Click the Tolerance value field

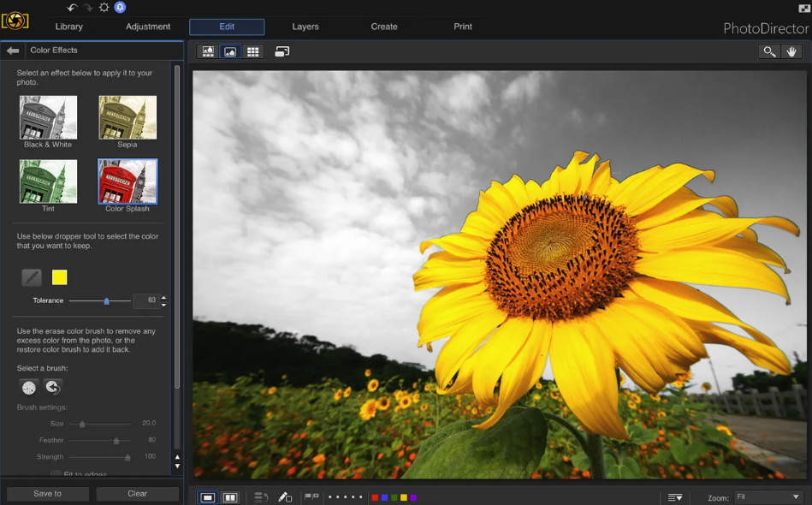145,300
